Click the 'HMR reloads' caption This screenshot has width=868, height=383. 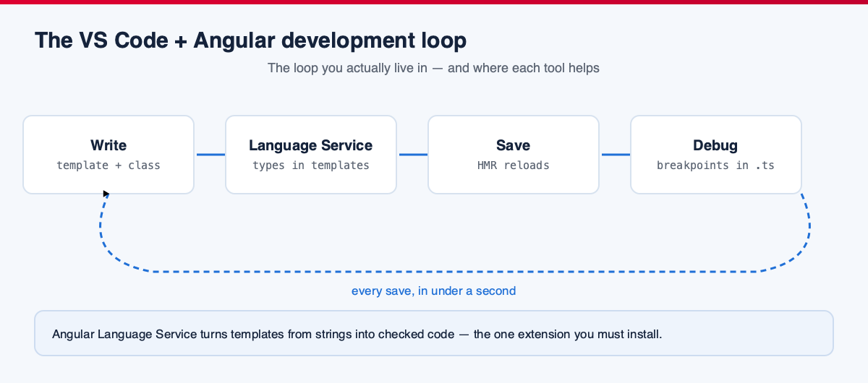click(x=514, y=165)
